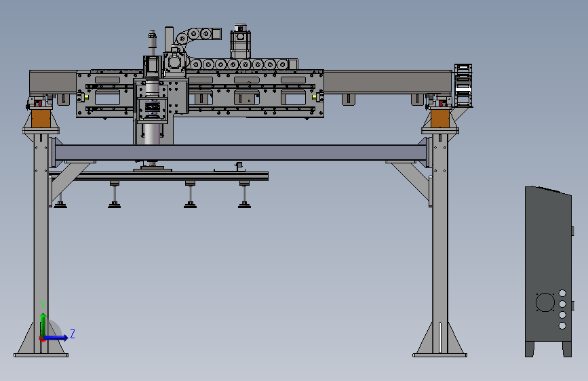Image resolution: width=588 pixels, height=381 pixels.
Task: Click the 'Y' axis label text
Action: [43, 305]
